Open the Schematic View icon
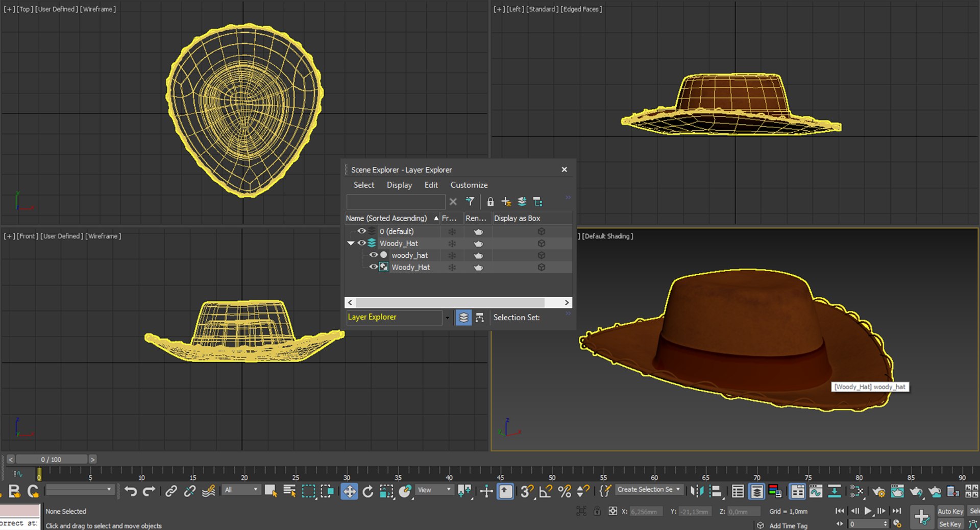This screenshot has height=530, width=980. (x=834, y=491)
